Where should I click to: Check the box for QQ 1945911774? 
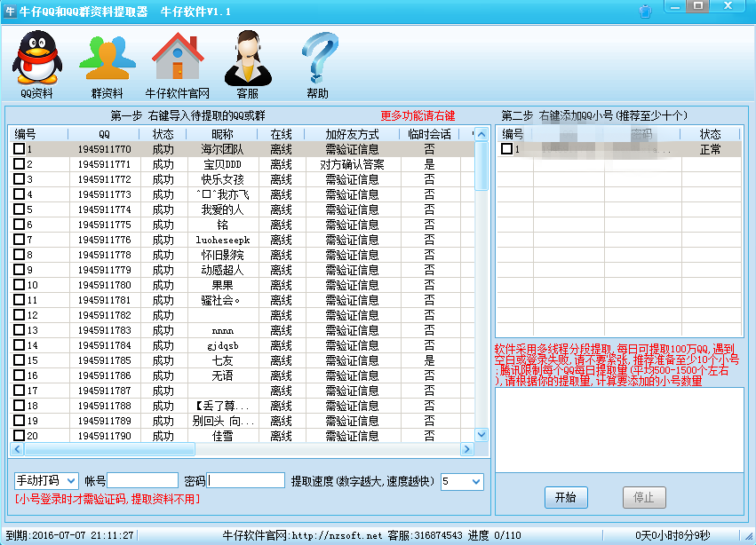(19, 209)
